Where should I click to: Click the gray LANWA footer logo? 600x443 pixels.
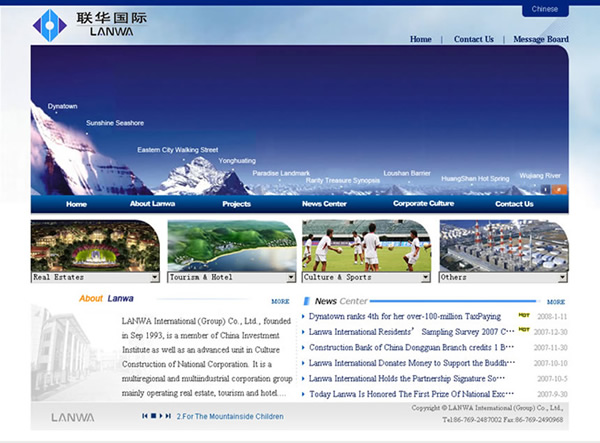click(x=73, y=417)
